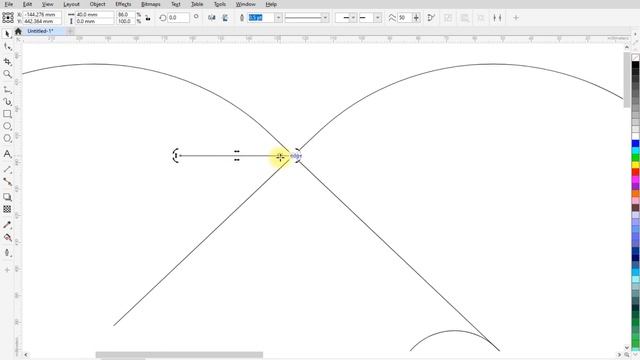Click the Y position field
Screen dimensions: 640x360
[x=42, y=21]
